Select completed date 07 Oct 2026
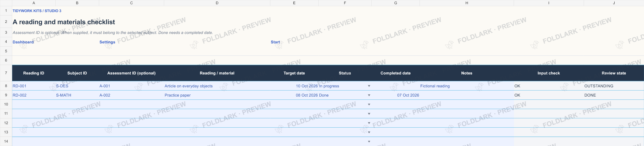Screen dimensions: 644x146 point(395,95)
